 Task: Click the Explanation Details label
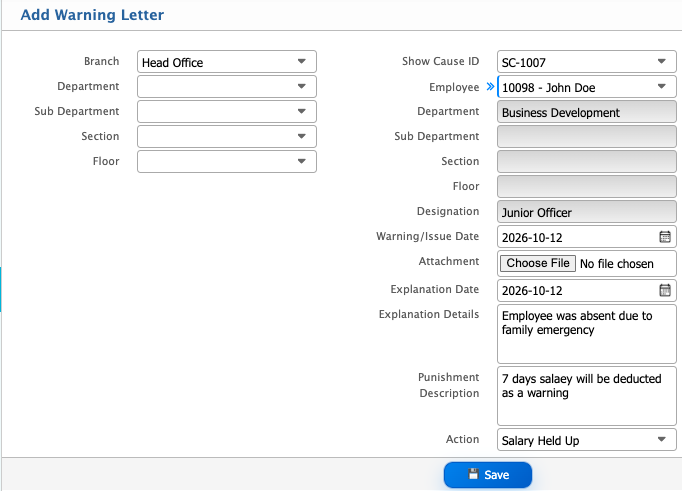[428, 314]
